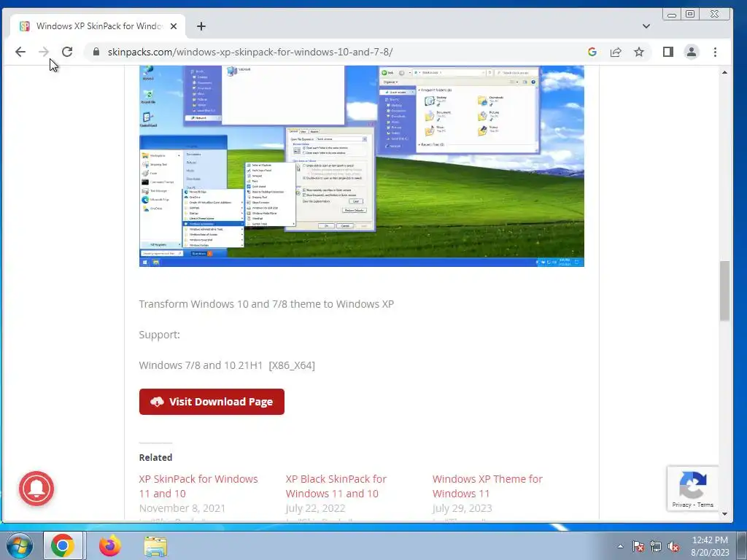747x560 pixels.
Task: Click the date November 8, 2021
Action: [182, 508]
